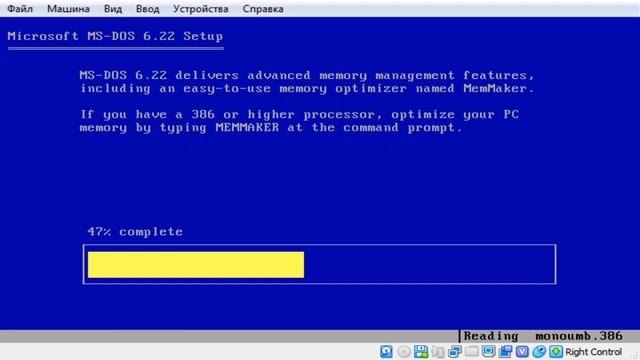The height and width of the screenshot is (360, 640).
Task: Click the green arrow keyboard capture icon
Action: point(556,351)
